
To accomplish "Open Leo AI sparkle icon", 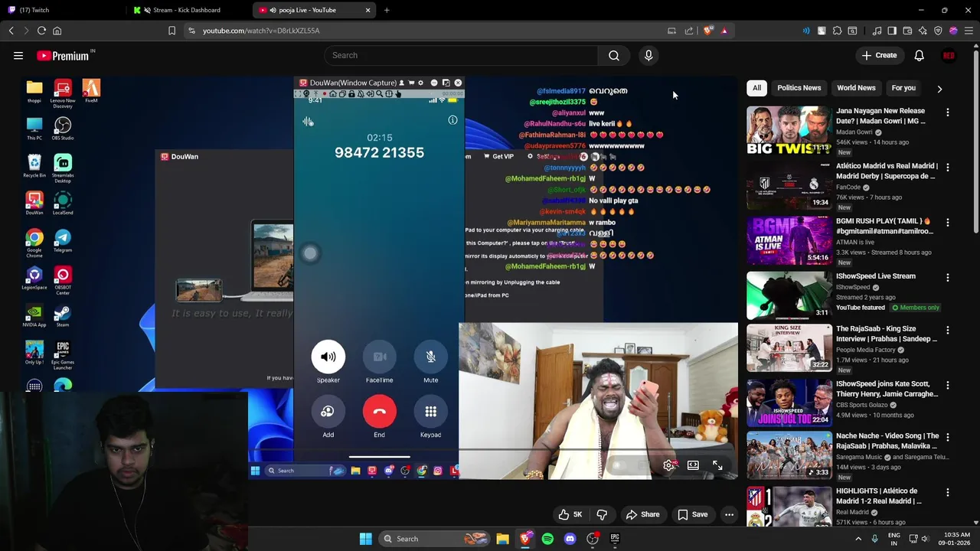I will point(923,31).
